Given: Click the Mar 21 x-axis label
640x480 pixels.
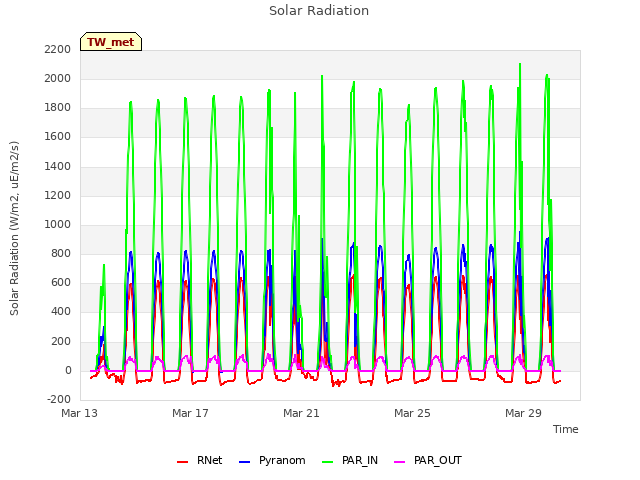Looking at the screenshot, I should pos(301,413).
